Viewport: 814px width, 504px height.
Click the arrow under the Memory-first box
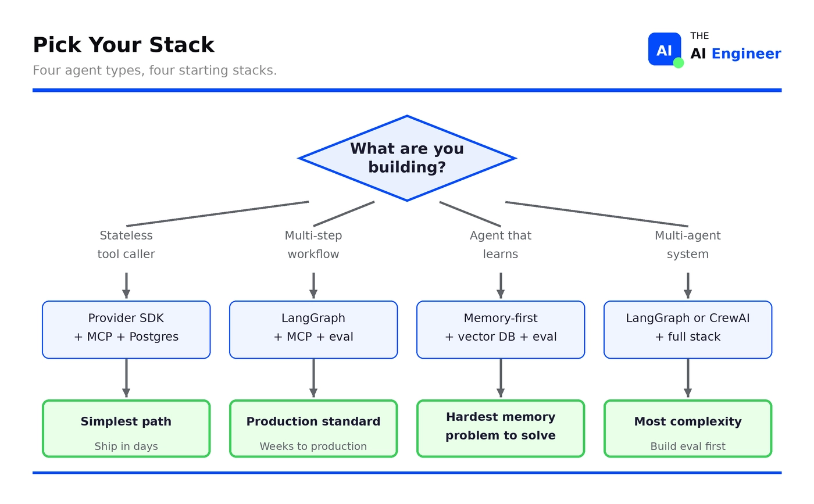501,378
